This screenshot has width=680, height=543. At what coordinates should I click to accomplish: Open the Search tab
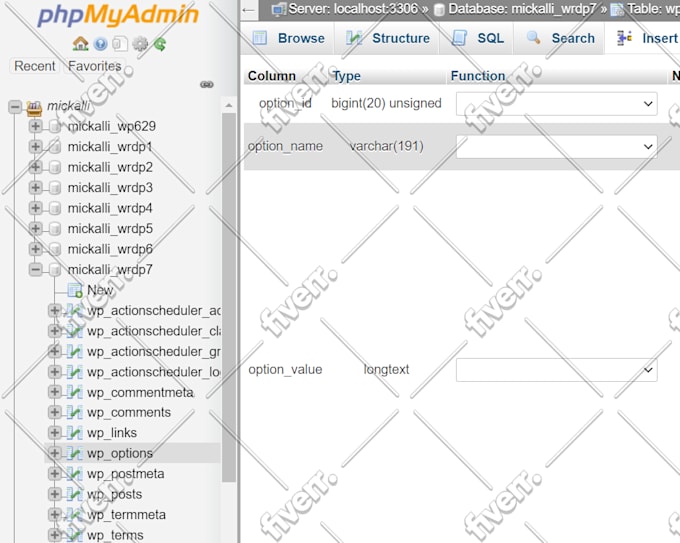pos(559,38)
